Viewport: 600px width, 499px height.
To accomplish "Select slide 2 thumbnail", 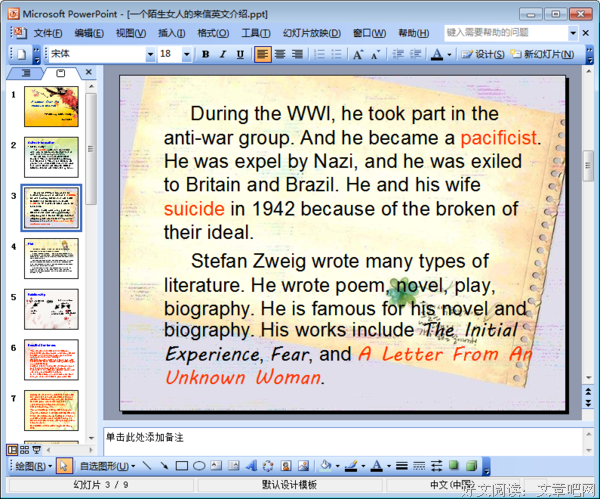I will pyautogui.click(x=51, y=157).
